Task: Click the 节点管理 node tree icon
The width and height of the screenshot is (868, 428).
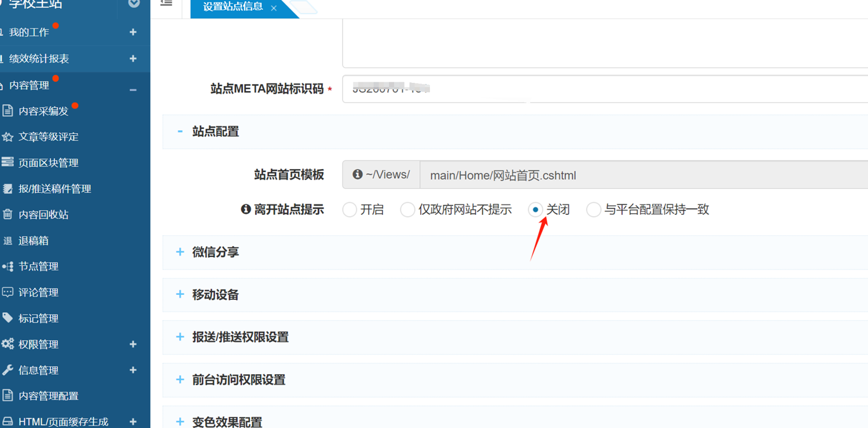Action: coord(8,266)
